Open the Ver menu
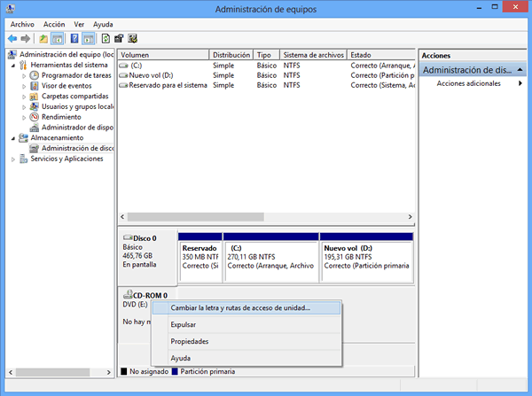Viewport: 532px width, 396px height. click(79, 25)
